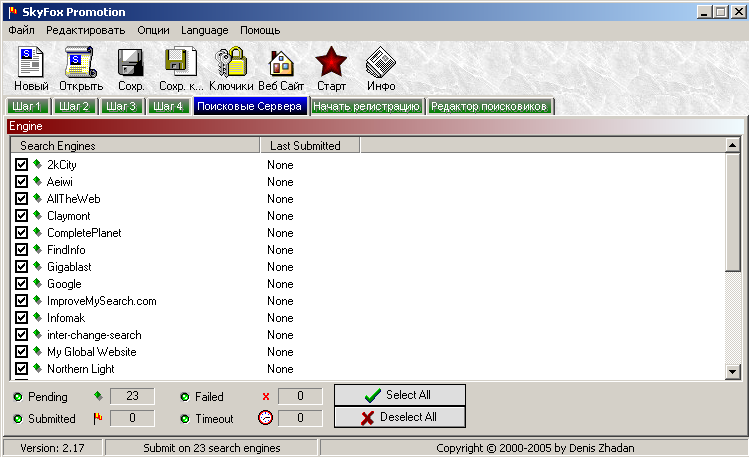The height and width of the screenshot is (457, 749).
Task: Click the Новый (New) document icon
Action: [31, 62]
